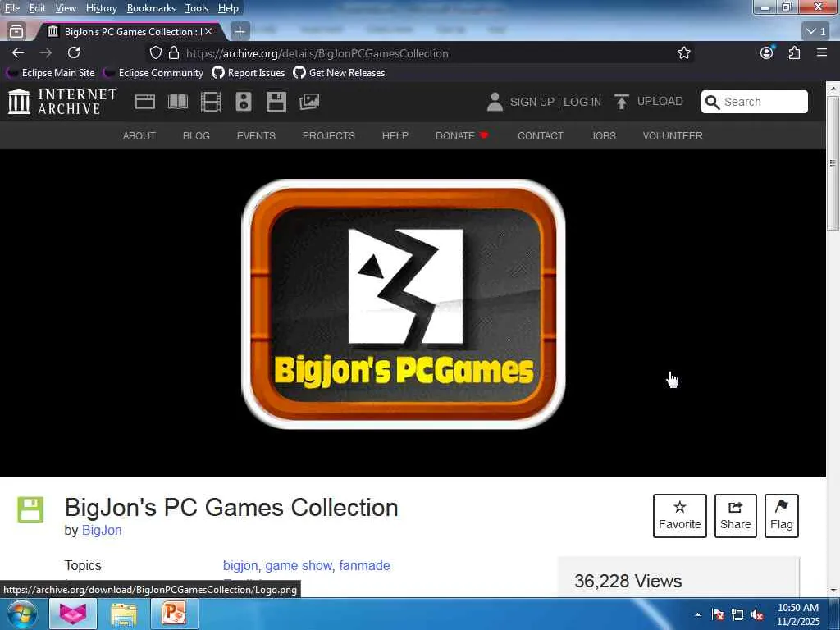Open the CONTACT nav item
The image size is (840, 630).
click(540, 135)
